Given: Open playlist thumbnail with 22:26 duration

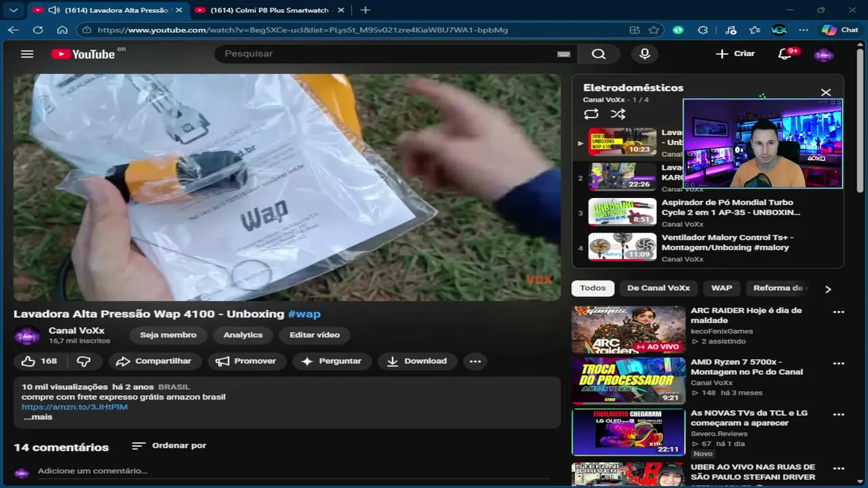Looking at the screenshot, I should point(622,177).
